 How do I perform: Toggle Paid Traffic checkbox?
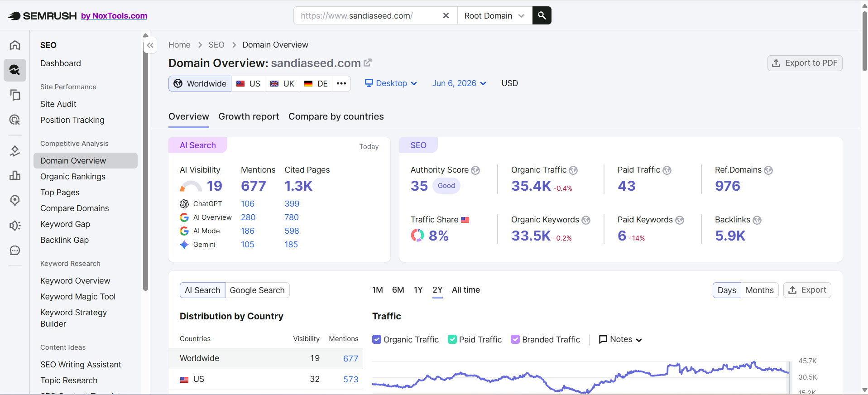coord(452,339)
